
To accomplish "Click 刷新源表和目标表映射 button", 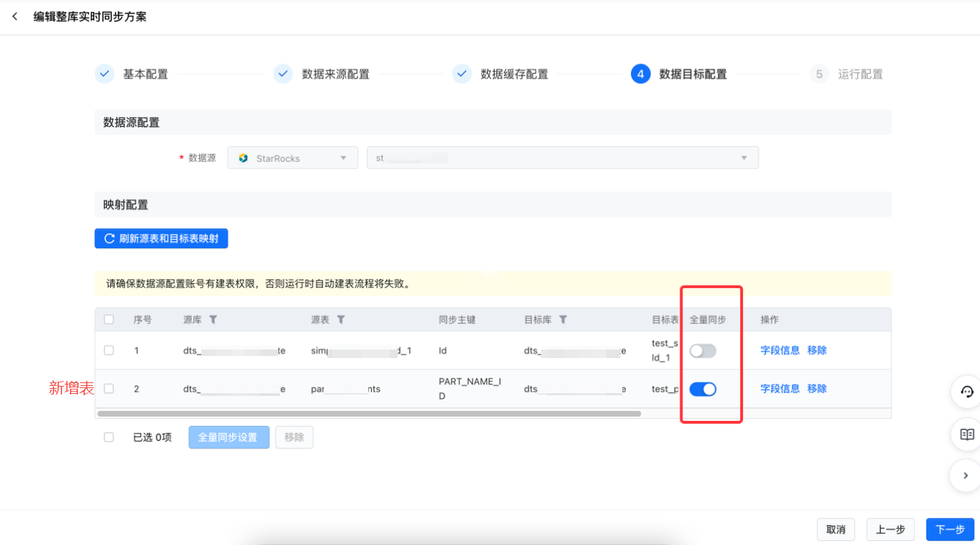I will [161, 238].
